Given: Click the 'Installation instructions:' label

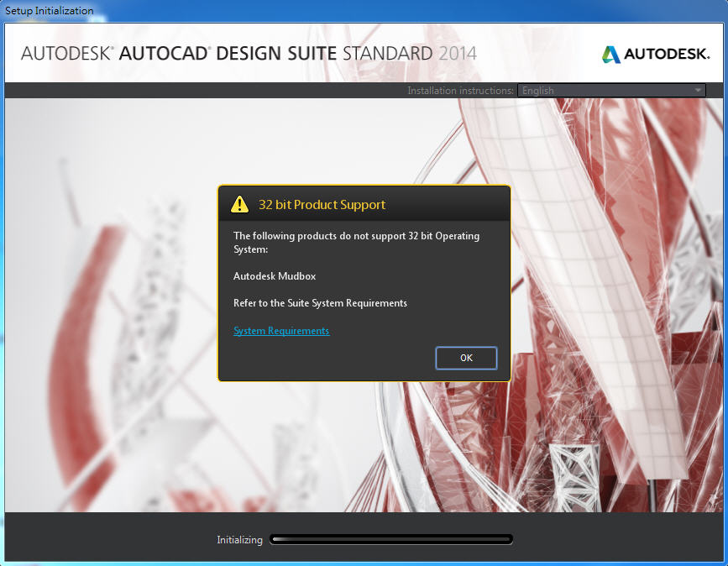Looking at the screenshot, I should pyautogui.click(x=461, y=91).
